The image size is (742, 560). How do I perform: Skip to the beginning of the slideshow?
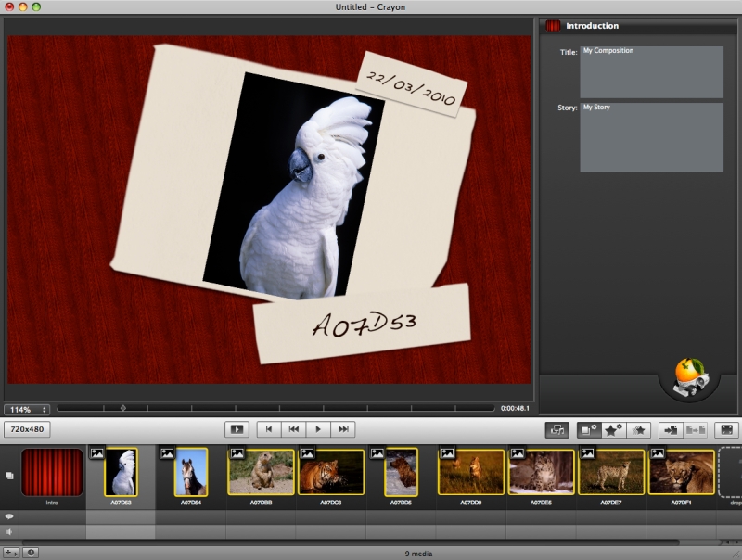pos(269,429)
